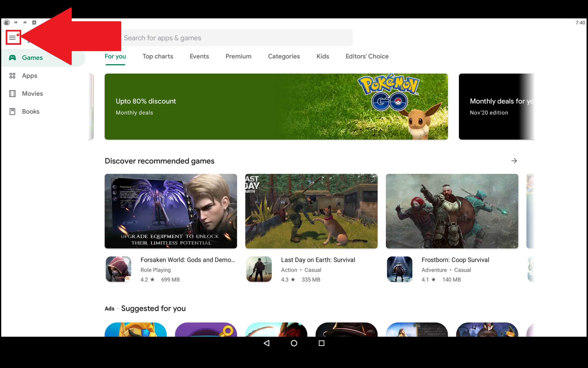Click the Games controller icon
Viewport: 588px width, 368px height.
(x=12, y=58)
